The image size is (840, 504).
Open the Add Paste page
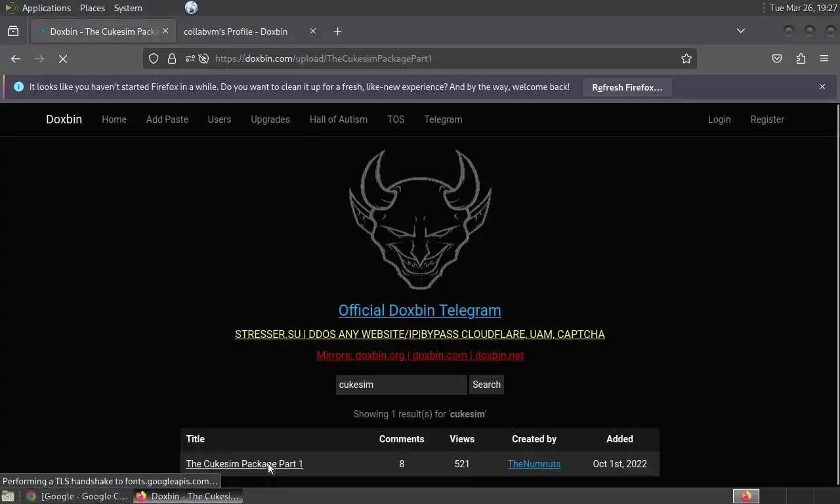pos(167,119)
